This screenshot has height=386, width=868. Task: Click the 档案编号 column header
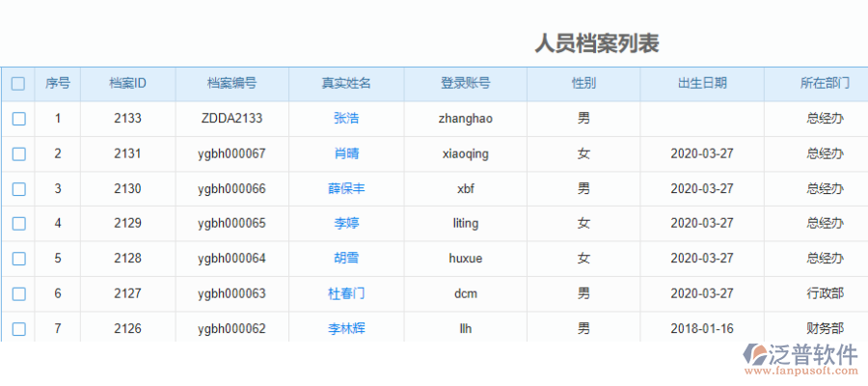coord(231,84)
